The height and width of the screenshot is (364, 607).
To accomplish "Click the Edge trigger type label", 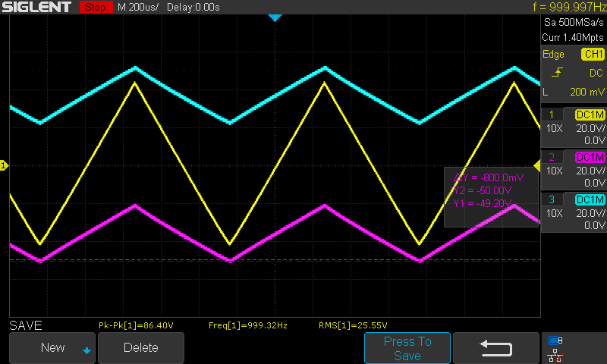I will click(553, 55).
